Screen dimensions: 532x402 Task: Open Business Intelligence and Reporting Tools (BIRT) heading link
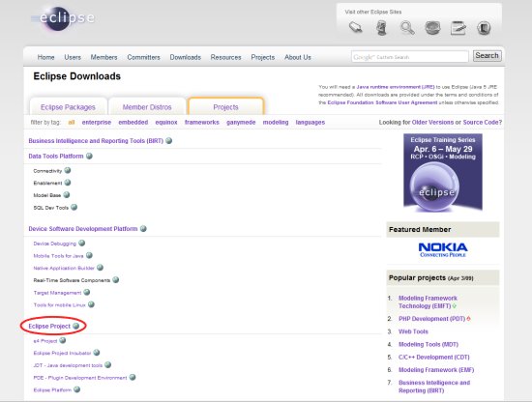pos(96,141)
